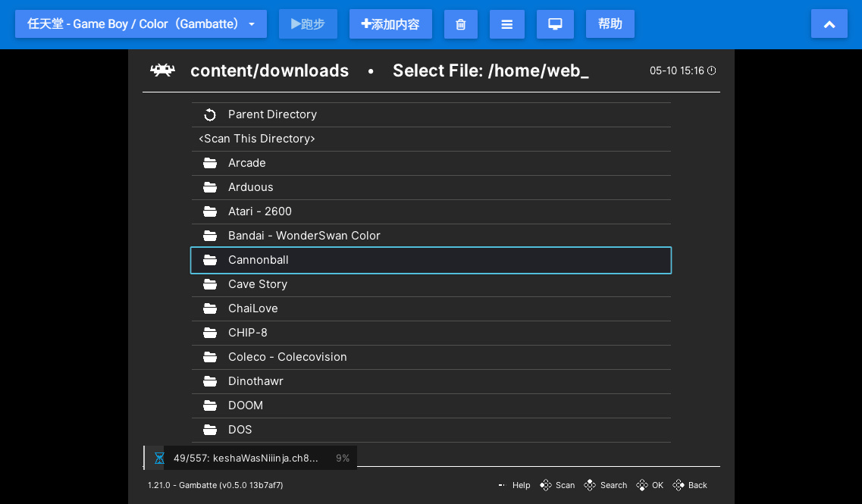
Task: Click the clock icon beside the time
Action: (711, 70)
